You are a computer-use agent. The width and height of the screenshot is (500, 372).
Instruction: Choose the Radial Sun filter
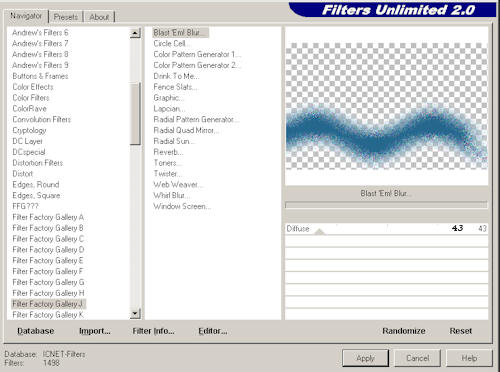[x=173, y=141]
